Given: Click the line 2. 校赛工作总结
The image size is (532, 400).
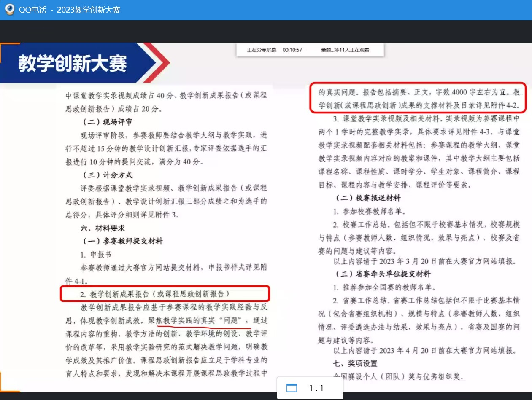Looking at the screenshot, I should tap(427, 225).
